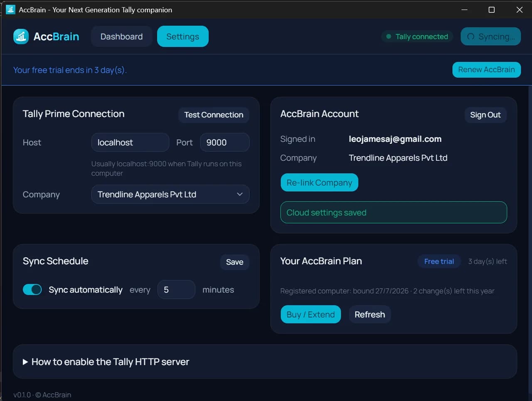
Task: Click the Your AccBrain Plan heading
Action: pos(321,261)
